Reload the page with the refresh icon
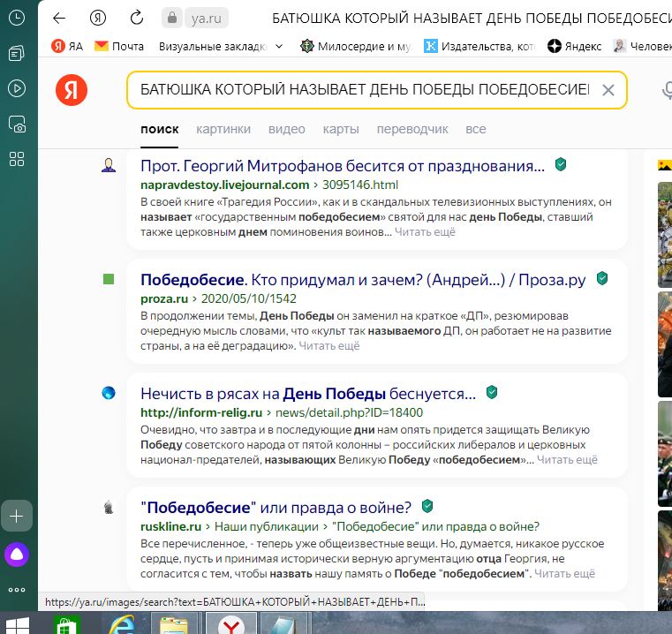The width and height of the screenshot is (672, 634). click(137, 18)
